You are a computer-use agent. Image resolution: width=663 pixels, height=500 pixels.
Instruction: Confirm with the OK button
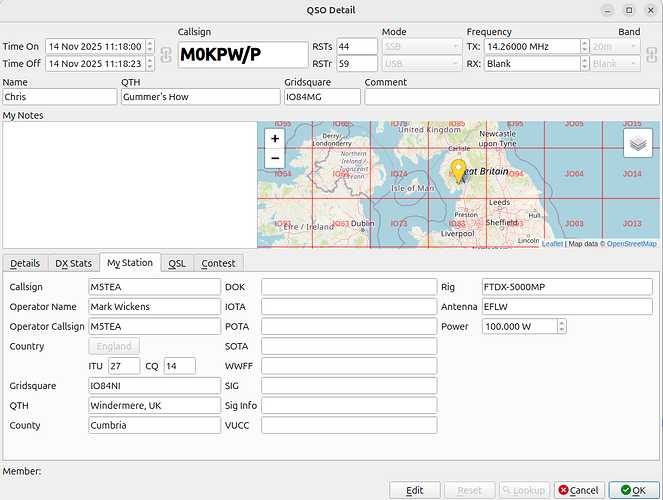click(633, 490)
